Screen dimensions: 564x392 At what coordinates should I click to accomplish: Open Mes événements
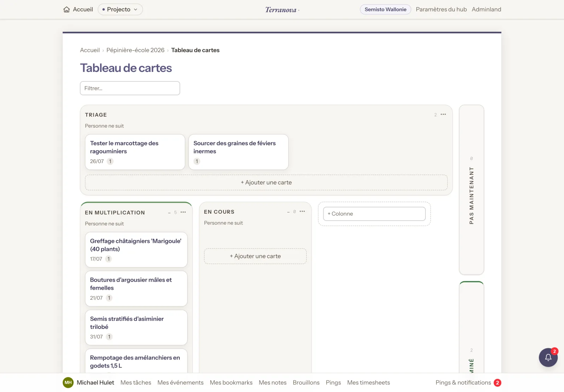pos(180,382)
